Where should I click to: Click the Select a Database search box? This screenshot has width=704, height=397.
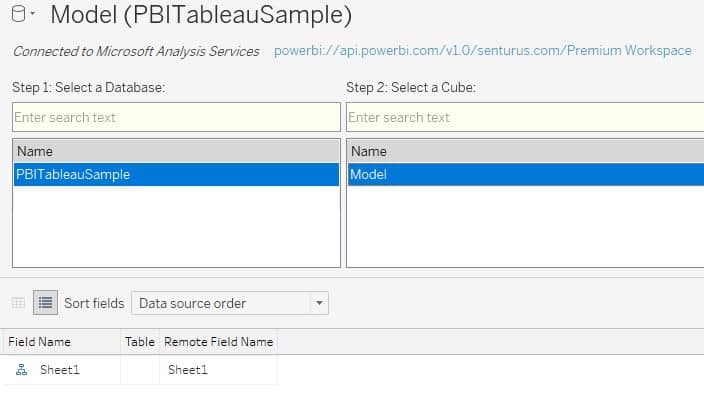click(x=176, y=117)
